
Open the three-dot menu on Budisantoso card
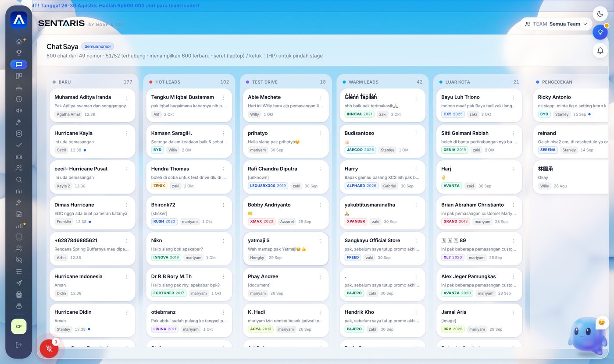417,133
